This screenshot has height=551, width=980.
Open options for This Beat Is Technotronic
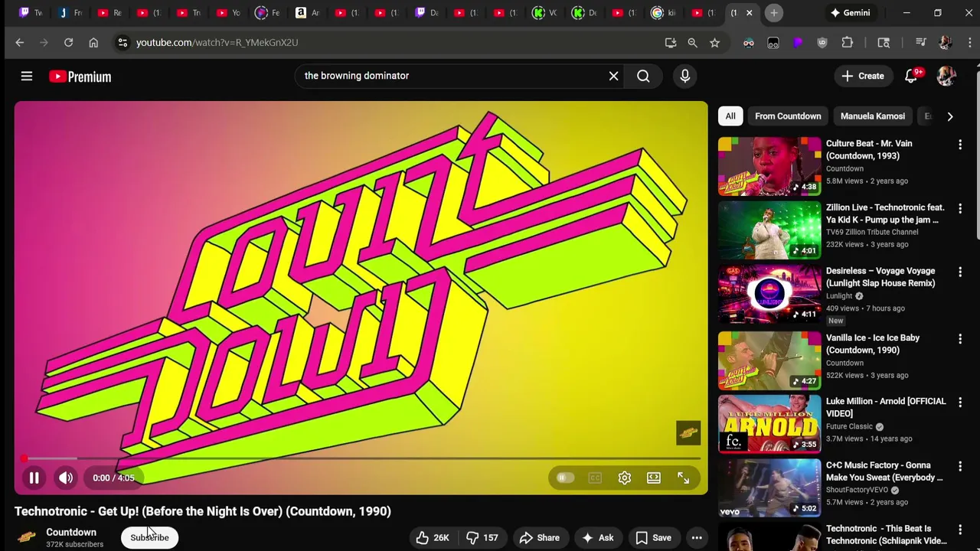pos(960,530)
